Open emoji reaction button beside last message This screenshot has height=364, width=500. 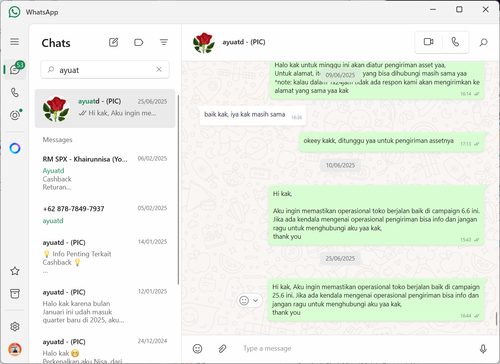244,301
